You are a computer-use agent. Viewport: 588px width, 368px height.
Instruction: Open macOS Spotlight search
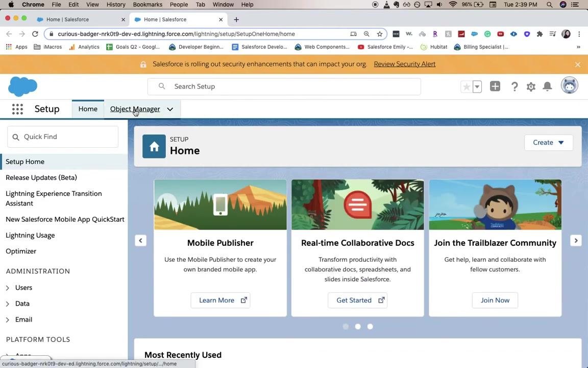pyautogui.click(x=549, y=5)
